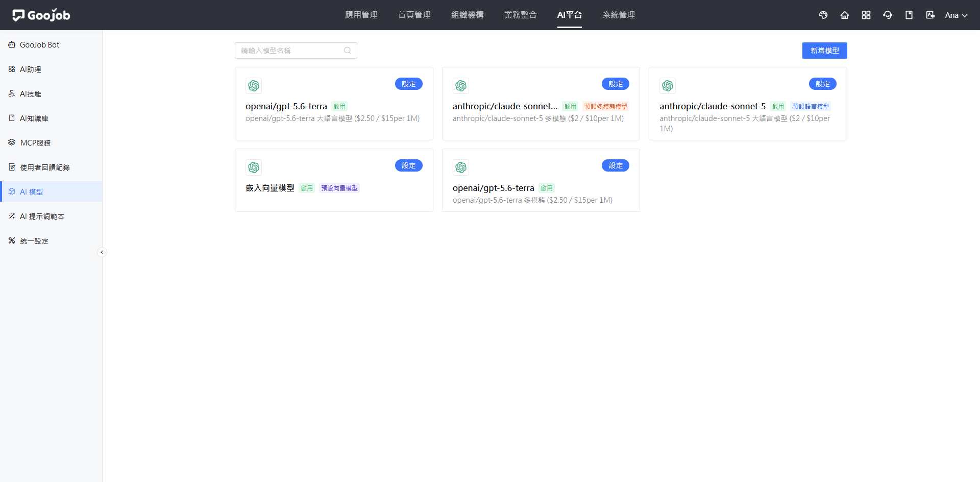Open AI 提示詞範本 in the sidebar
Viewport: 980px width, 482px height.
click(51, 216)
